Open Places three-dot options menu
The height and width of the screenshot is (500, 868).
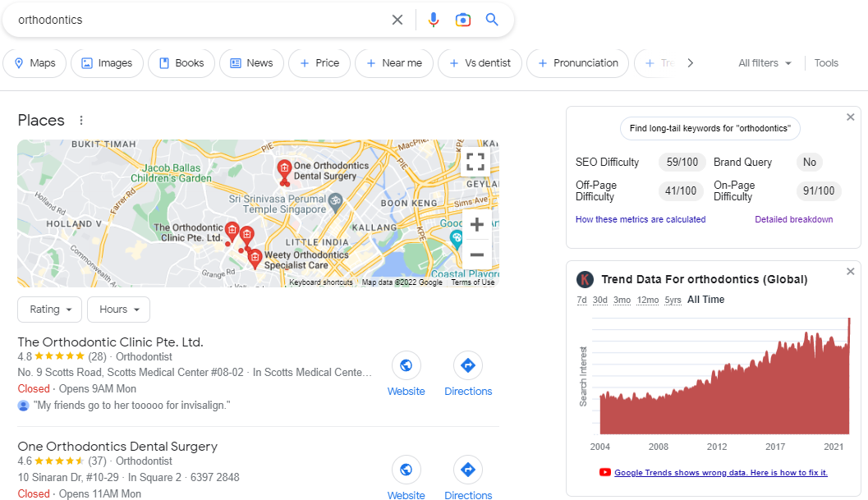81,120
